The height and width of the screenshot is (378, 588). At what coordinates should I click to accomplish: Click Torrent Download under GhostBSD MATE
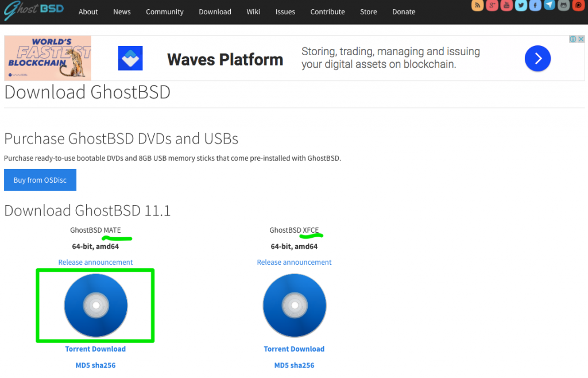pos(96,349)
